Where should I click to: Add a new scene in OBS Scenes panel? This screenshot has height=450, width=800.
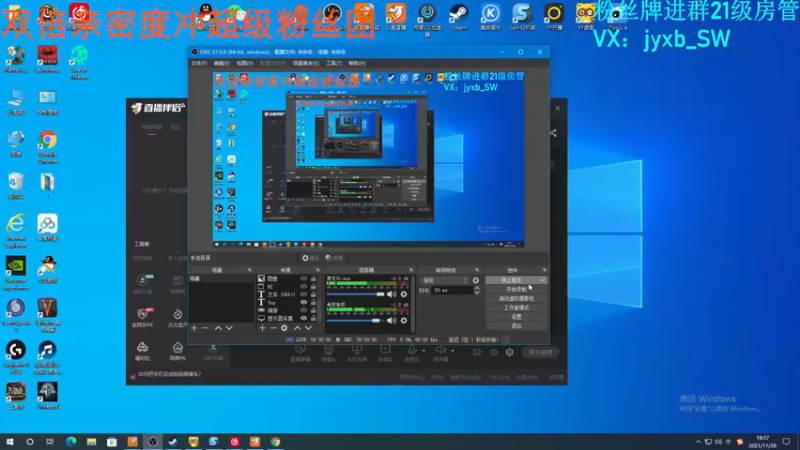click(194, 328)
